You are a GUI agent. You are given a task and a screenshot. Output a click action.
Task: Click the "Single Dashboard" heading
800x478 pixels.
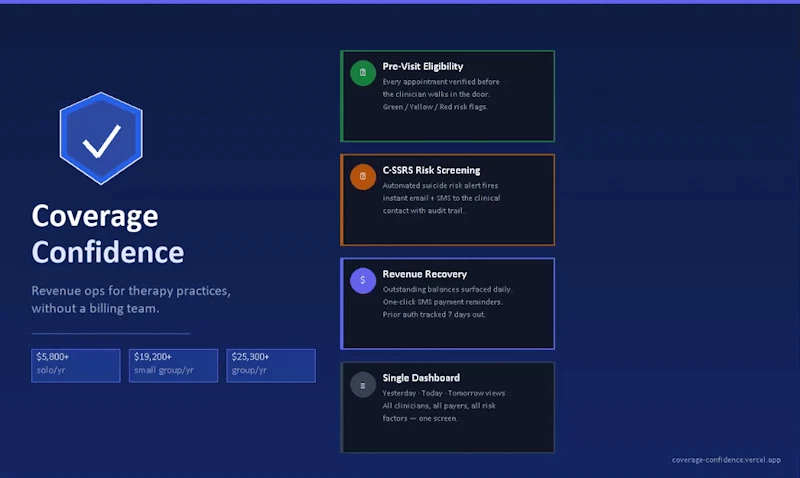point(421,378)
